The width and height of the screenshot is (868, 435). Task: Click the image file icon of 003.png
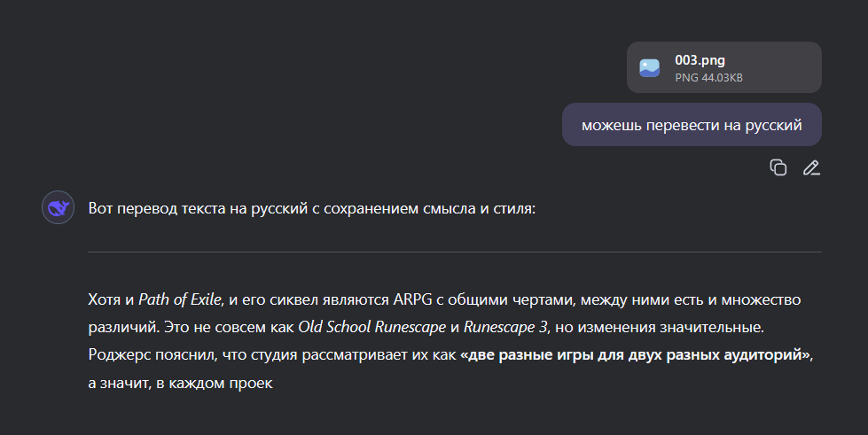(x=649, y=67)
